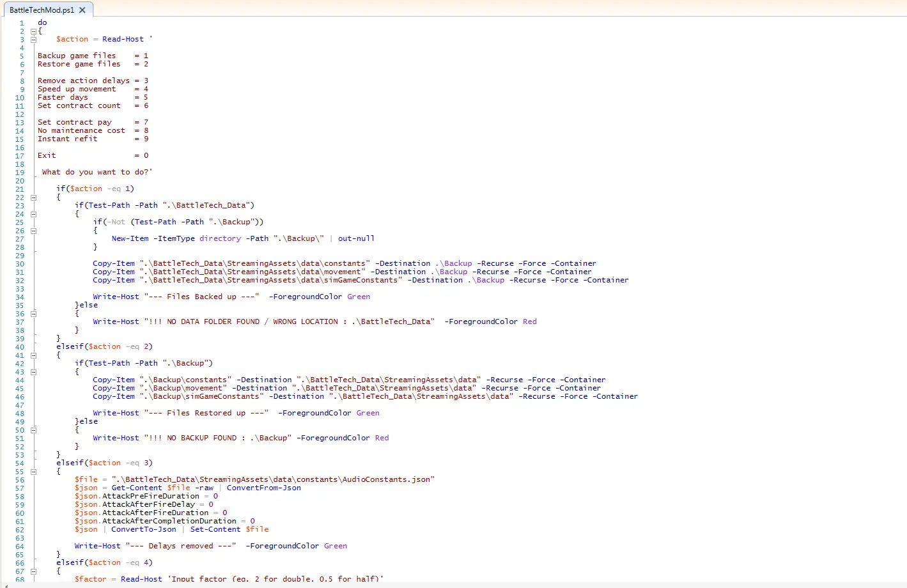Screen dimensions: 907x588
Task: Click 'Faster days' text
Action: pos(63,97)
